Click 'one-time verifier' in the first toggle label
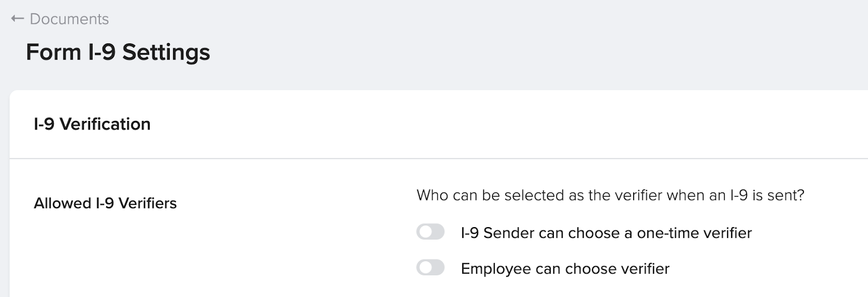This screenshot has height=297, width=868. [694, 233]
